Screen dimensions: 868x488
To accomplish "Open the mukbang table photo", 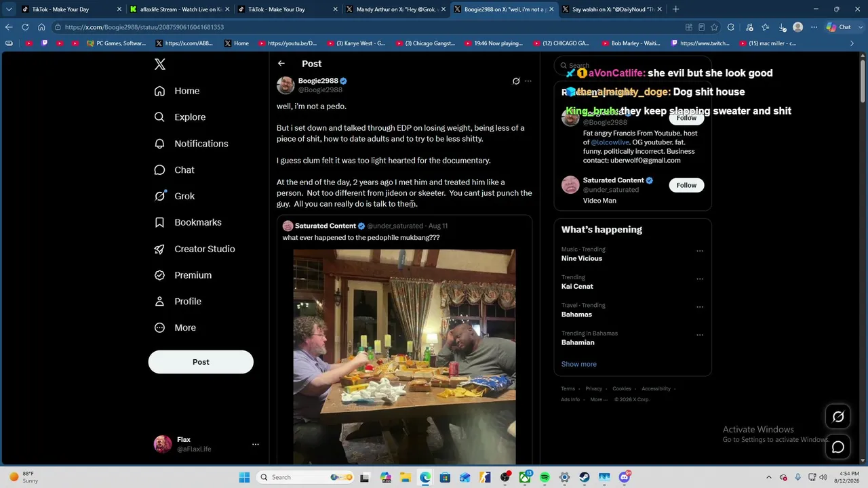I will 404,357.
